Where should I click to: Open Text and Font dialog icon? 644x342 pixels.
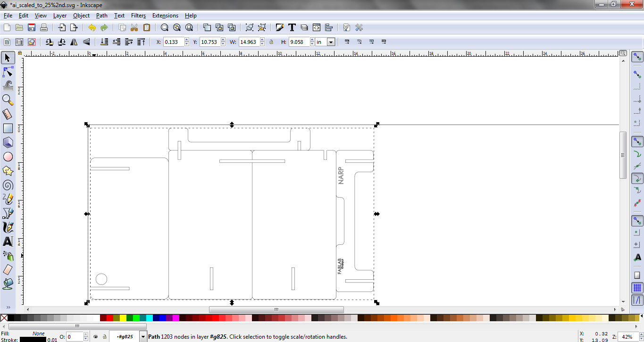click(x=292, y=27)
